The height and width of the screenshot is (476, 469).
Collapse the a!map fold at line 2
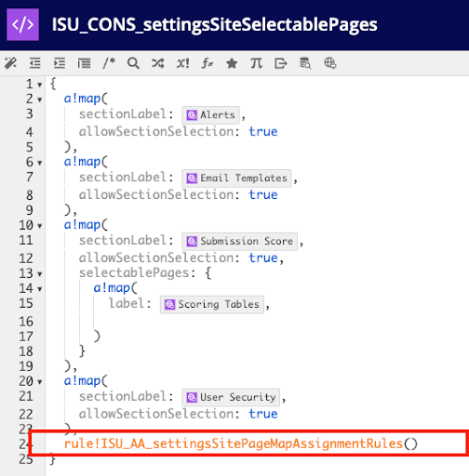tap(40, 99)
